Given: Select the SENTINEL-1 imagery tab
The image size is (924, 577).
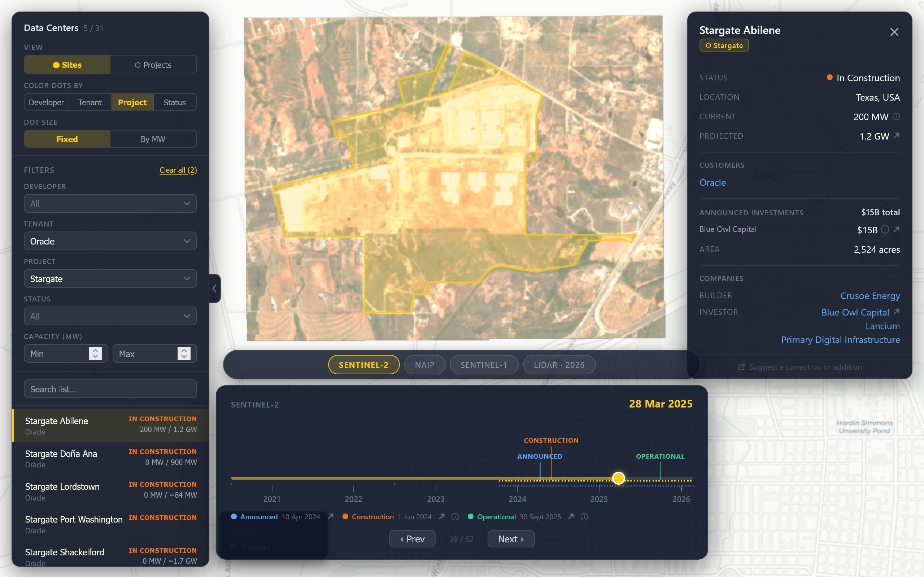Looking at the screenshot, I should [x=484, y=365].
